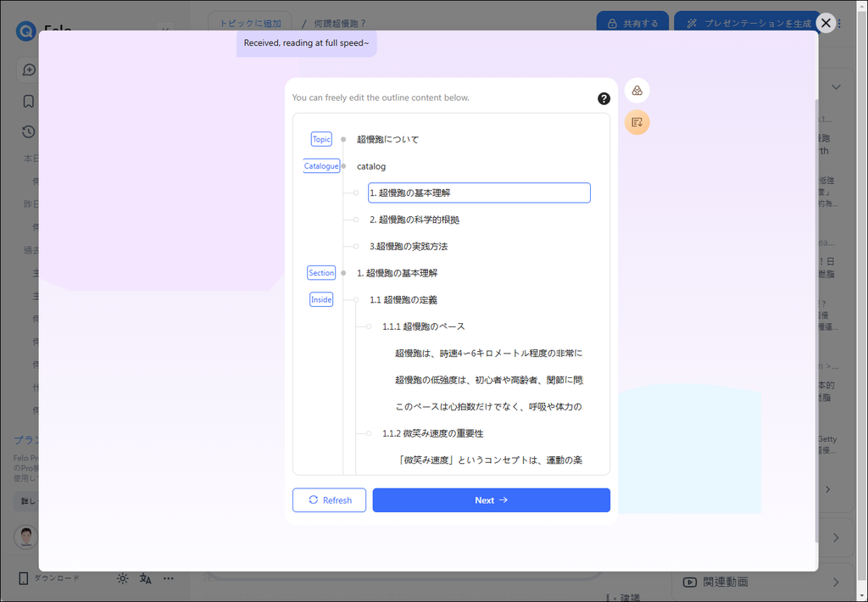The image size is (868, 602).
Task: Open the three-dot more menu in the sidebar footer
Action: (169, 578)
